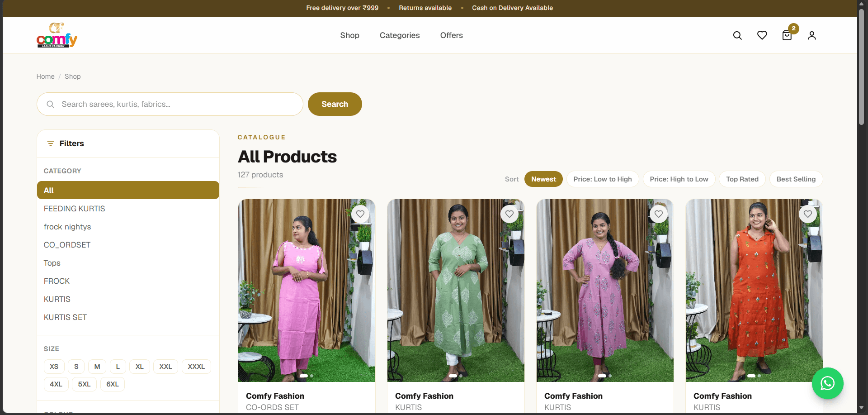Open the orange kurti product image
868x415 pixels.
pyautogui.click(x=754, y=291)
